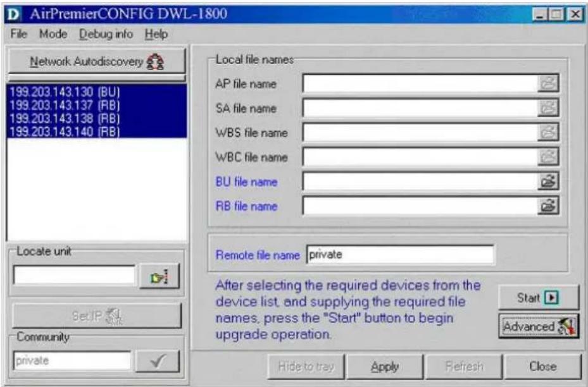The image size is (588, 387).
Task: Select device 199.203.143.138 (RB)
Action: [x=97, y=118]
